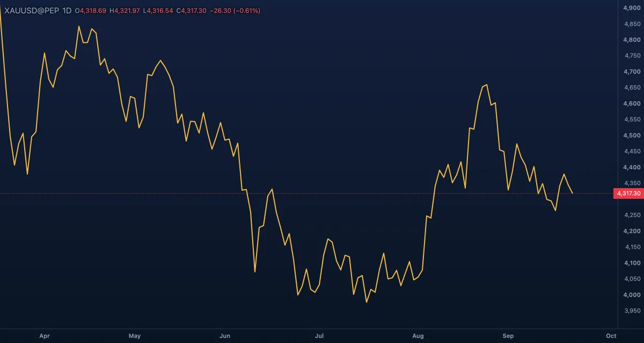644x343 pixels.
Task: Click the 4,400 price axis label
Action: 632,167
